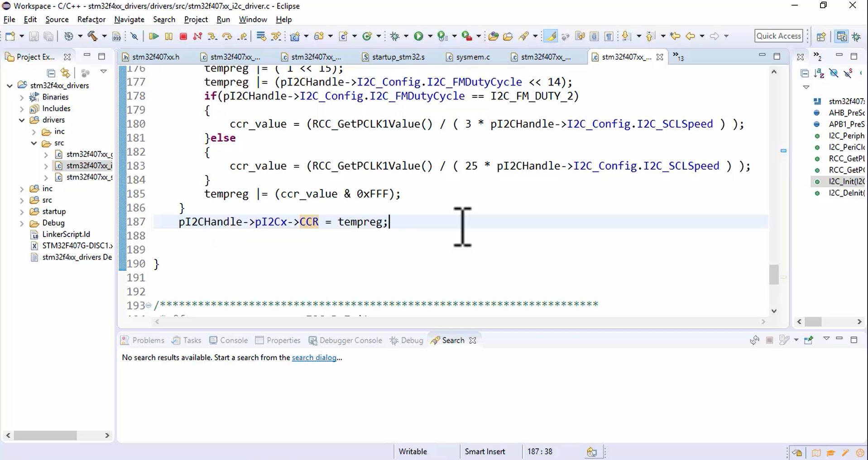Screen dimensions: 868x460
Task: Click the Save All icon
Action: 48,36
